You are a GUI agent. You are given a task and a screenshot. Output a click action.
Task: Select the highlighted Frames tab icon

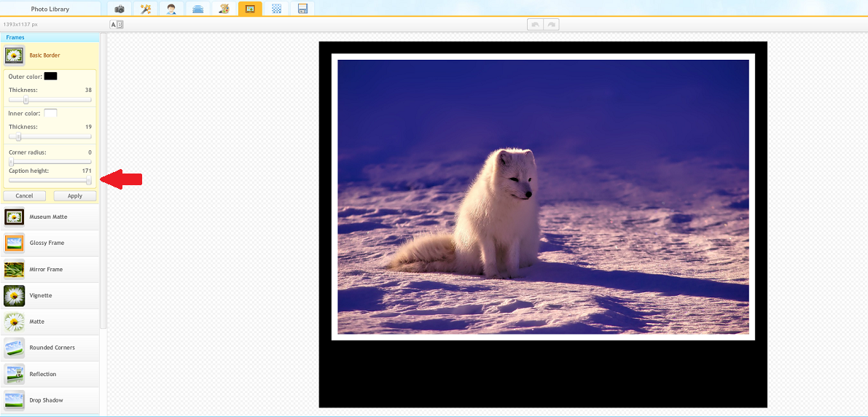250,9
